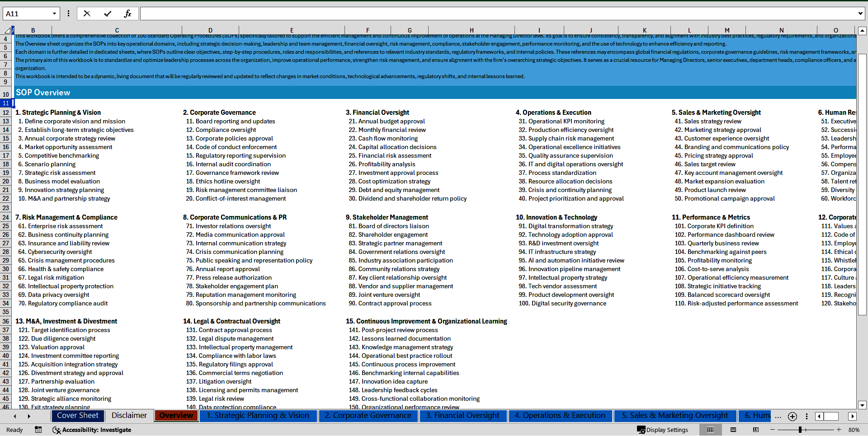Open the hidden sheet tabs ellipsis
The width and height of the screenshot is (868, 436).
coord(778,416)
